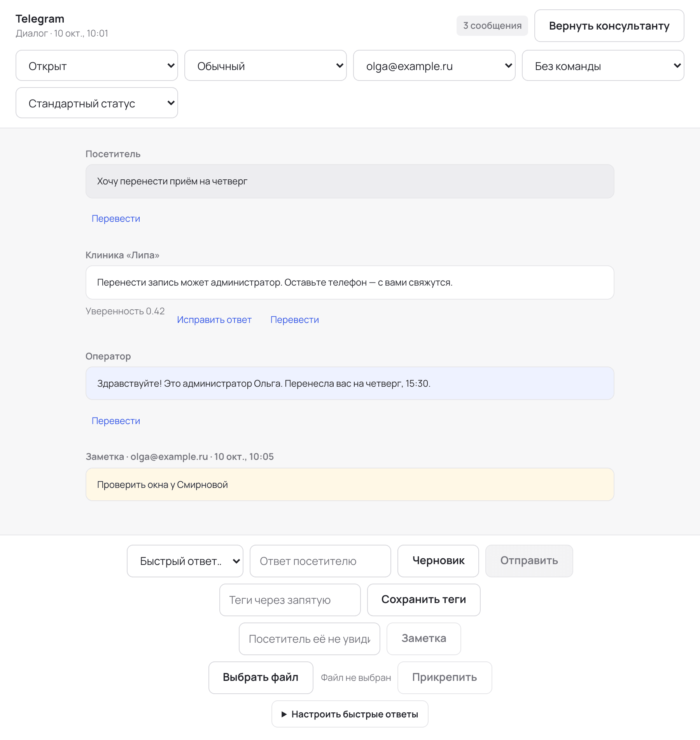Click the 'Исправить ответ' link
The height and width of the screenshot is (740, 700).
click(x=214, y=320)
